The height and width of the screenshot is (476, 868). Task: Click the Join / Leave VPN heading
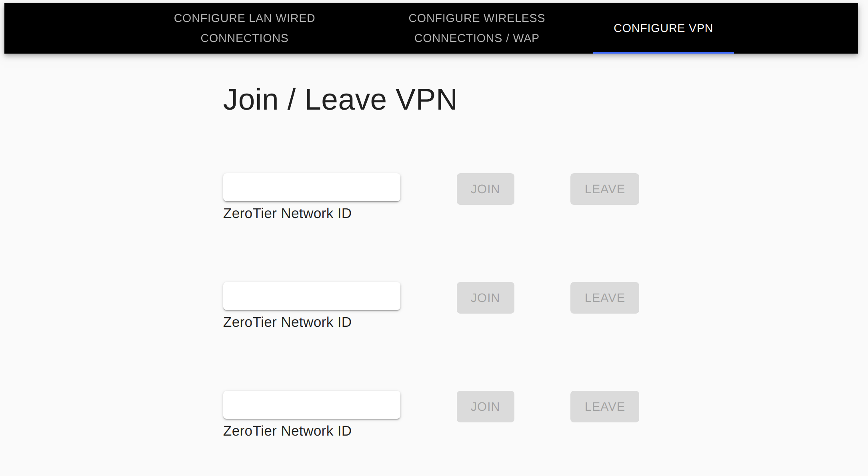point(340,100)
